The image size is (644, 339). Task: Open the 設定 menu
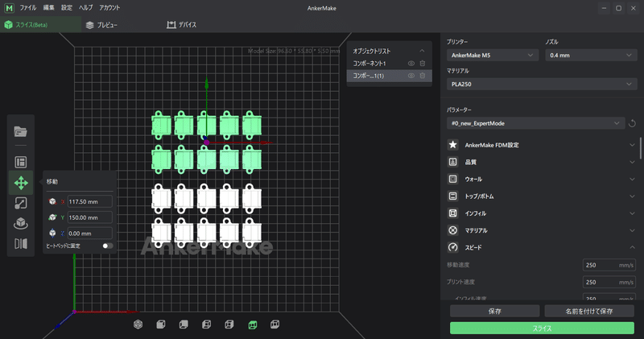click(67, 8)
